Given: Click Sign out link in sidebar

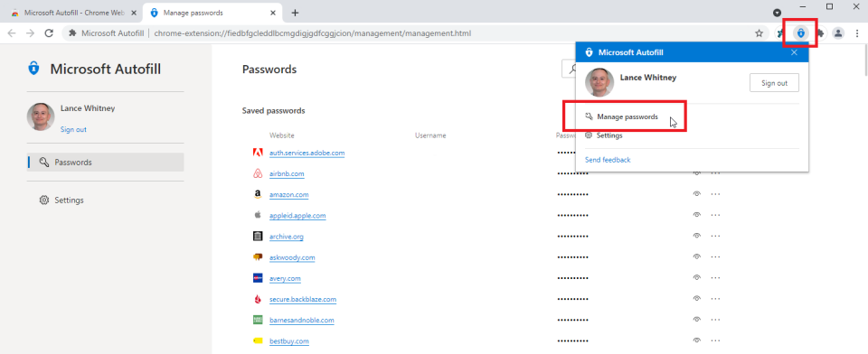Looking at the screenshot, I should 73,129.
